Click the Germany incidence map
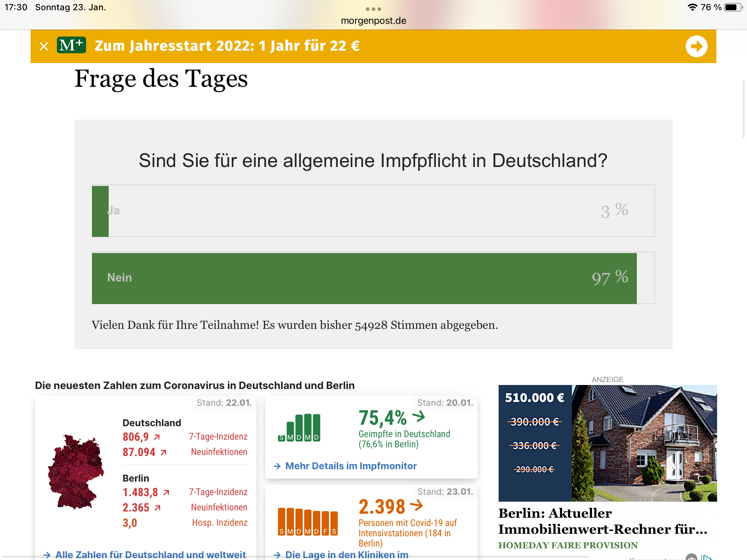Viewport: 747px width, 560px height. point(76,472)
